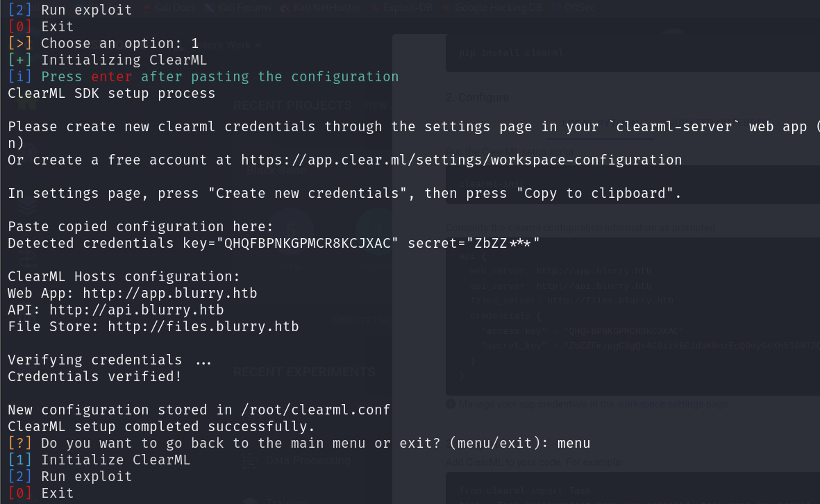The image size is (820, 504).
Task: Click the Exploit-DB bookmark icon
Action: click(x=374, y=8)
